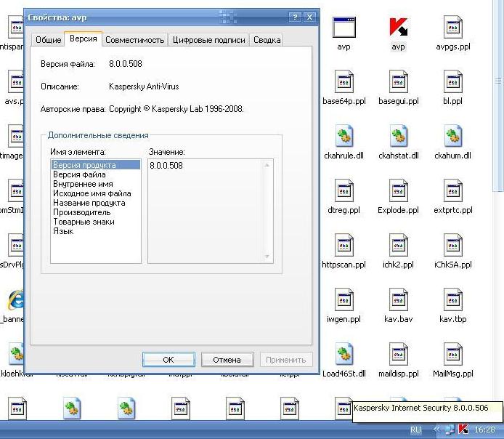The image size is (504, 439).
Task: Select Язык in item list
Action: pyautogui.click(x=95, y=231)
